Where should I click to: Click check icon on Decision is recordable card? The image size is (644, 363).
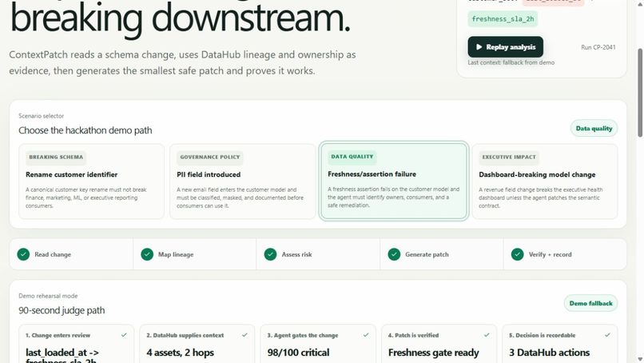point(607,335)
